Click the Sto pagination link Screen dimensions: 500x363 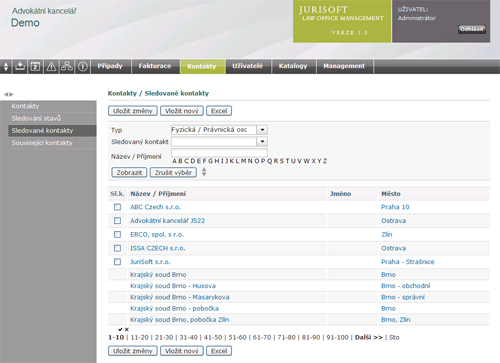click(394, 337)
